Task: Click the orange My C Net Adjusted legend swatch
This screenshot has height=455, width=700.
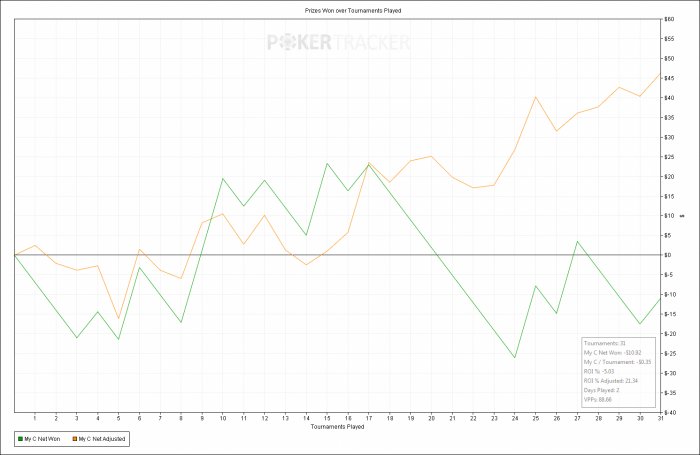Action: (75, 439)
